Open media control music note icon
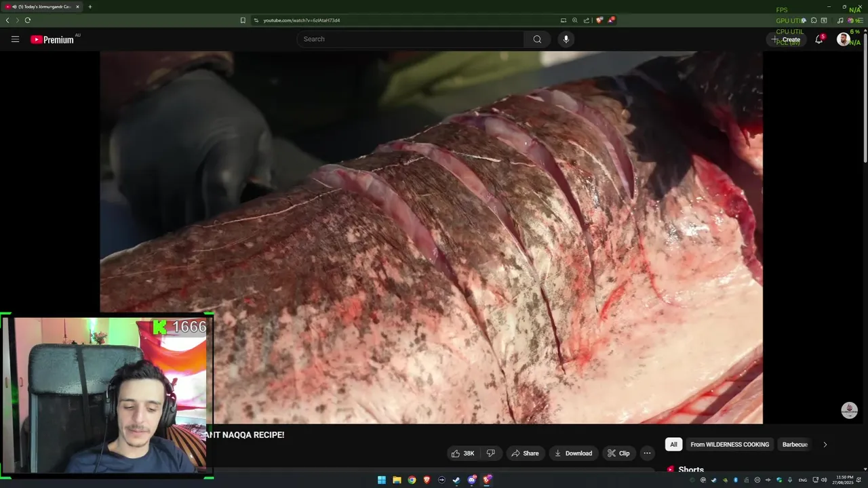 840,20
